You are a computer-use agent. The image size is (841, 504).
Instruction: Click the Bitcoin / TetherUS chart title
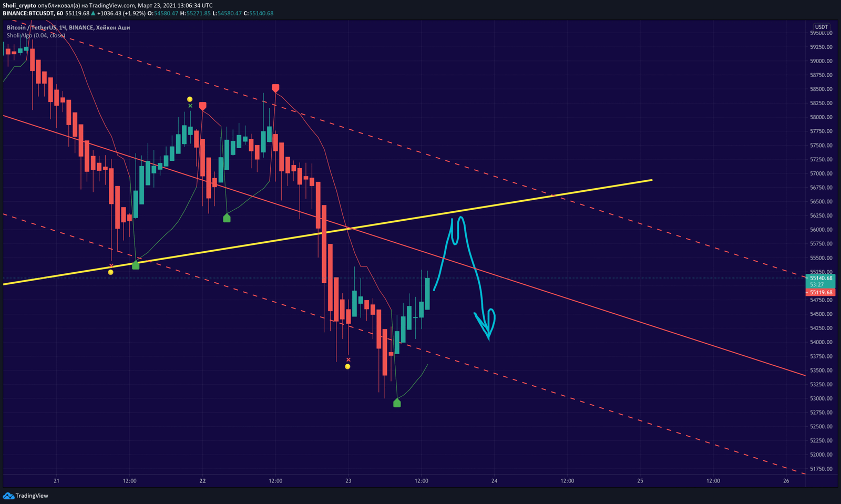pos(32,27)
